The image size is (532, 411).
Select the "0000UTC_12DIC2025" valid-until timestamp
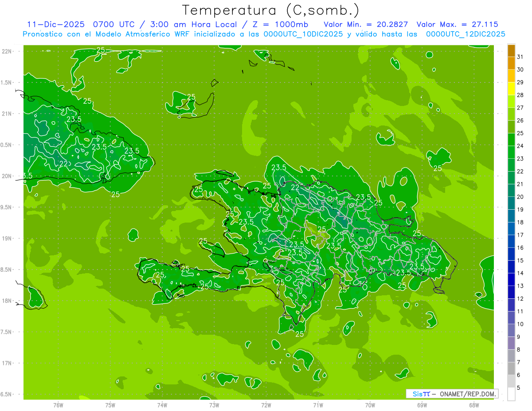click(x=465, y=34)
